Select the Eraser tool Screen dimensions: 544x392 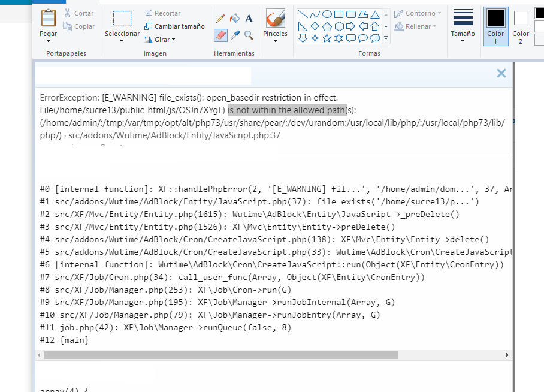[220, 35]
